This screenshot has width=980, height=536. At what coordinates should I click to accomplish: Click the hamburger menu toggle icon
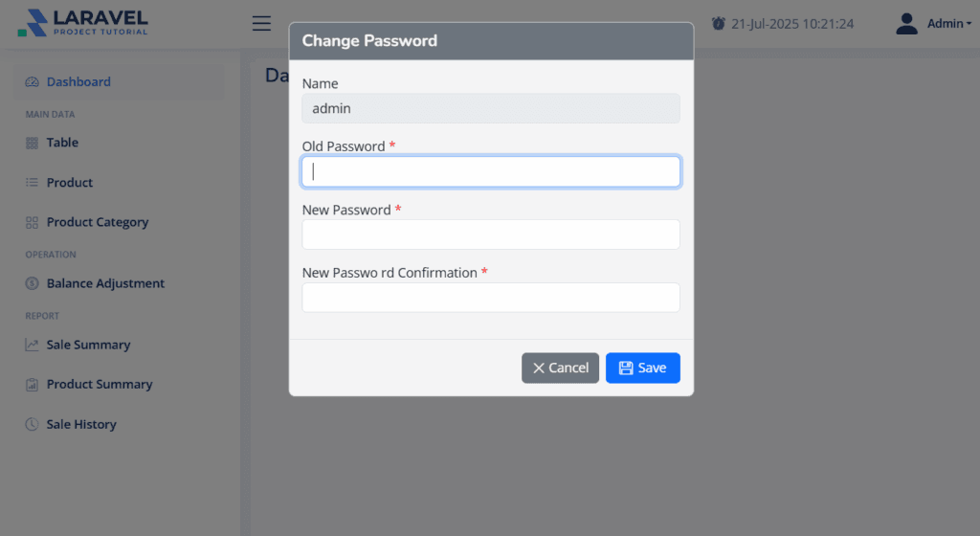point(261,24)
